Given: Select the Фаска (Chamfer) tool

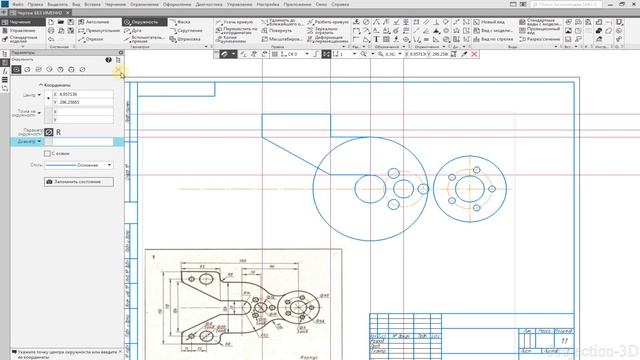Looking at the screenshot, I should [180, 22].
